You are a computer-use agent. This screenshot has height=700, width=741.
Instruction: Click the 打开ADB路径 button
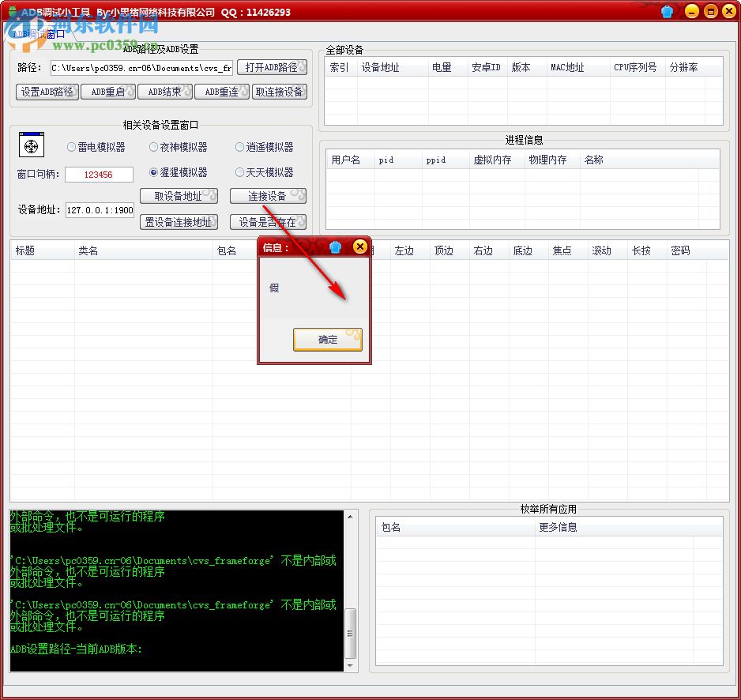(x=272, y=67)
